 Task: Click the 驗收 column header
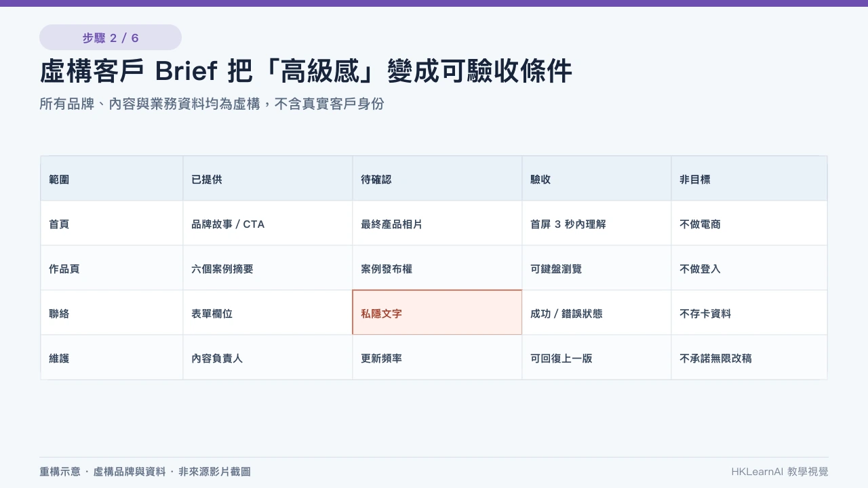(x=597, y=179)
